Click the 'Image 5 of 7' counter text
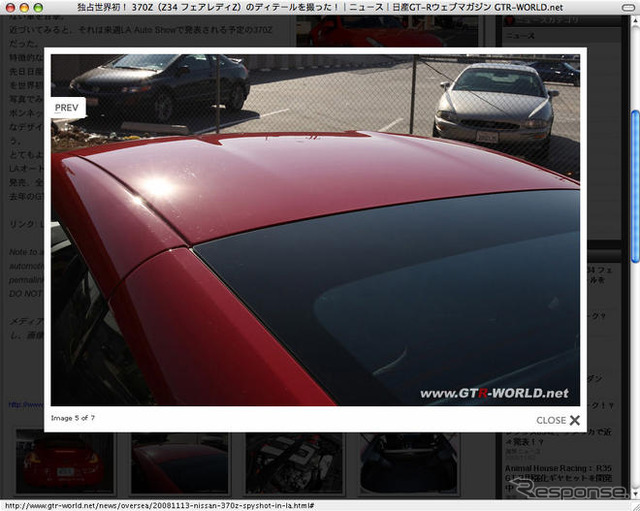The height and width of the screenshot is (511, 640). coord(73,418)
